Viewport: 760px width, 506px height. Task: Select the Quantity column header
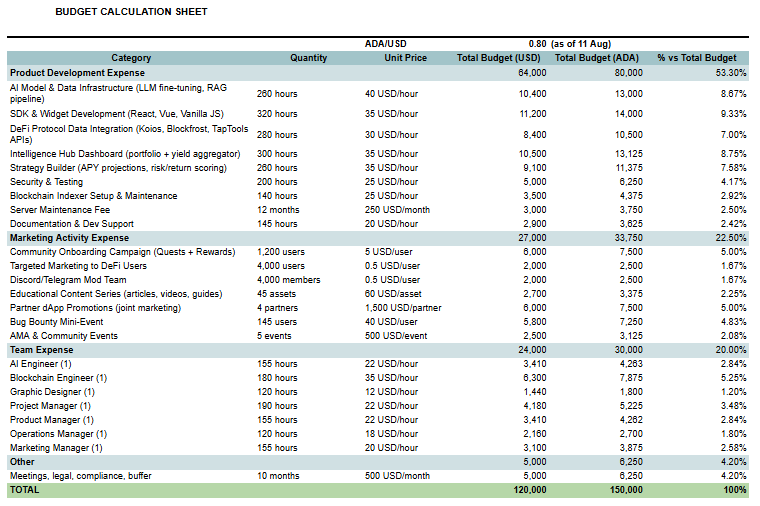[308, 58]
